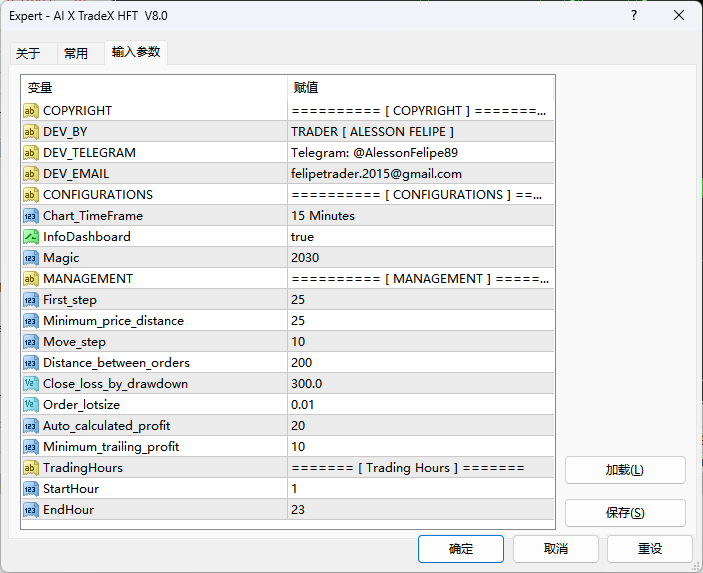Click the icon beside Order_lotsize variable
703x573 pixels.
point(31,405)
